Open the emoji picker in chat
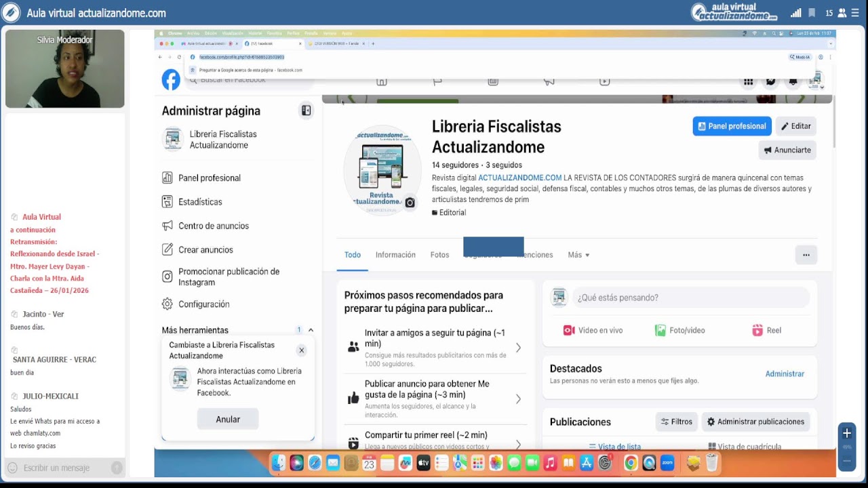 point(12,468)
